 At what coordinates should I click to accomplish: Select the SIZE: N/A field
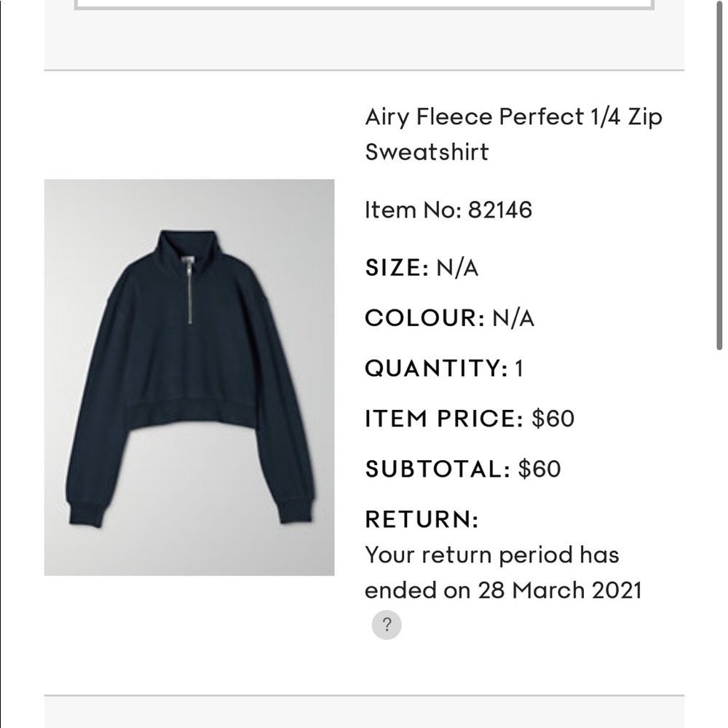422,267
